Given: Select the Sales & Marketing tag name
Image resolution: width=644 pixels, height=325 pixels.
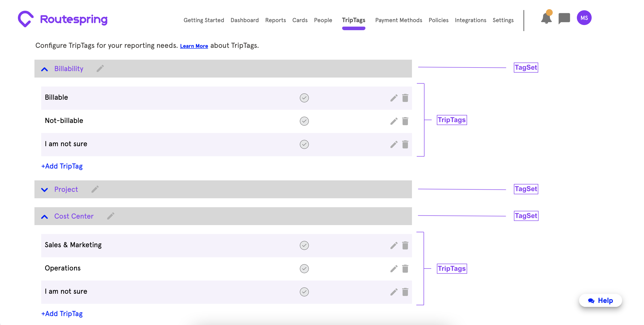Looking at the screenshot, I should point(73,245).
